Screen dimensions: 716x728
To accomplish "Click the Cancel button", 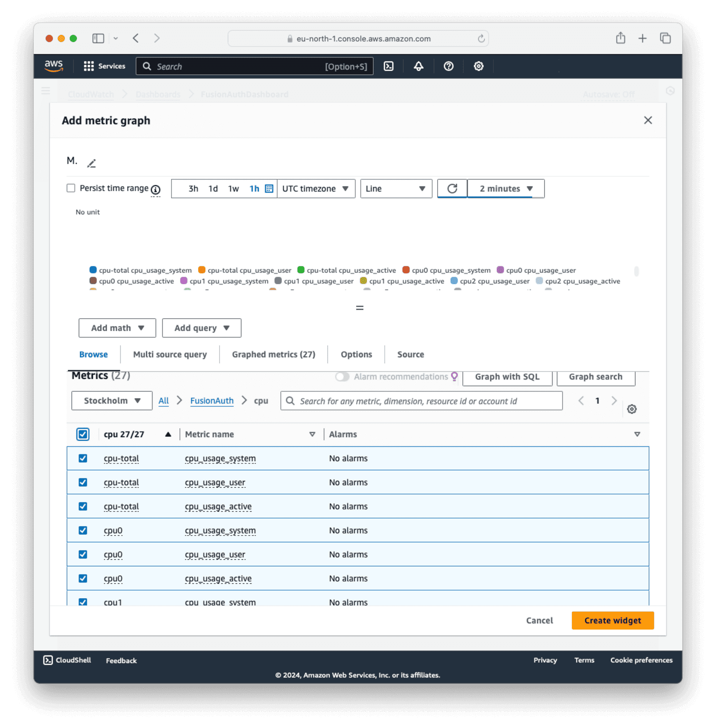I will (539, 620).
